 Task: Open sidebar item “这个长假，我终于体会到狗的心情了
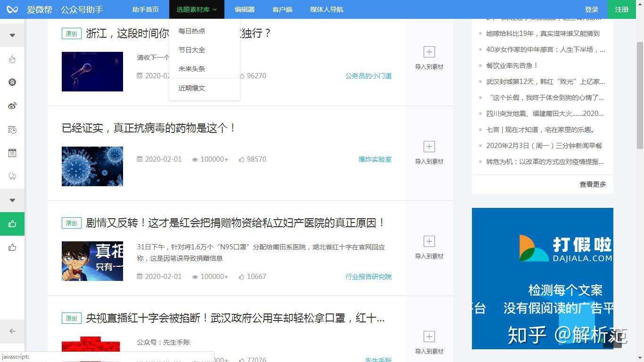tap(546, 98)
